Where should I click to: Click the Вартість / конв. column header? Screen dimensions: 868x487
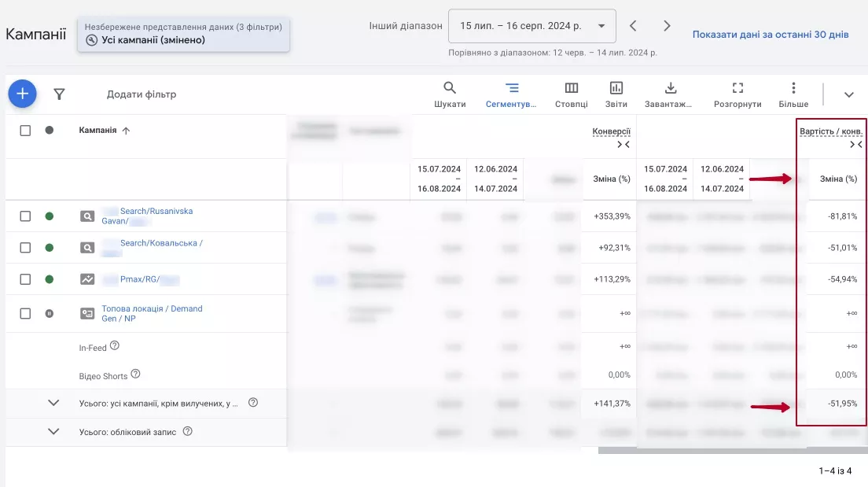click(x=831, y=131)
